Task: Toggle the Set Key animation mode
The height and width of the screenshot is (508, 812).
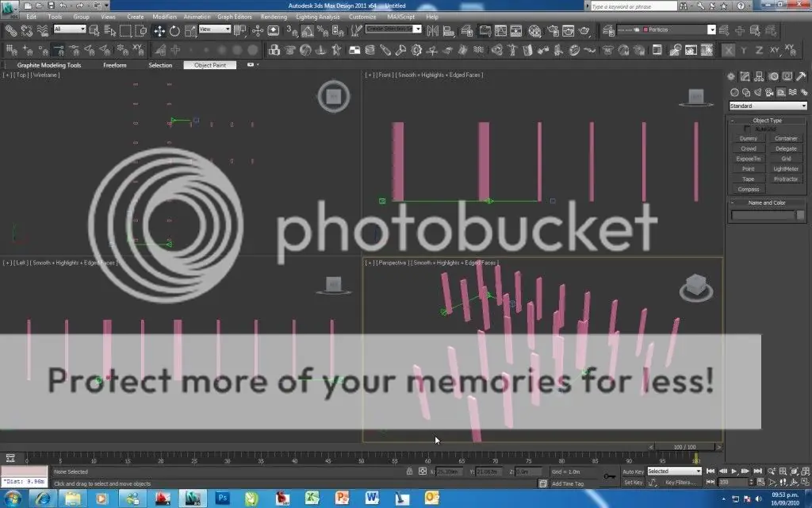Action: (x=633, y=483)
